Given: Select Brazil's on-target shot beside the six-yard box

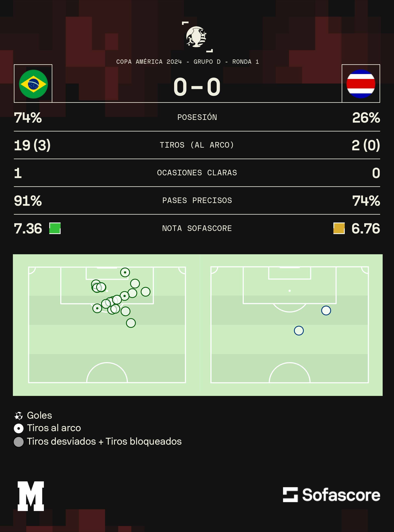Looking at the screenshot, I should [125, 272].
